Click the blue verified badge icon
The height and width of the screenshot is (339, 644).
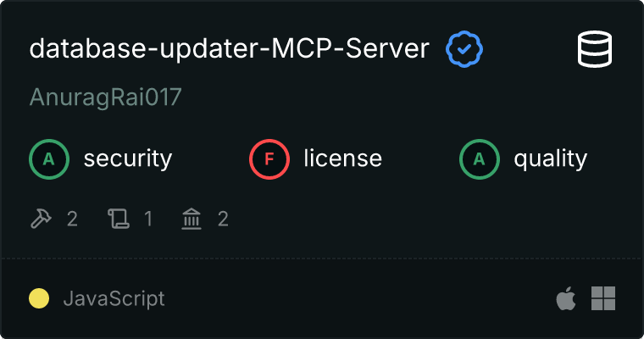tap(464, 49)
